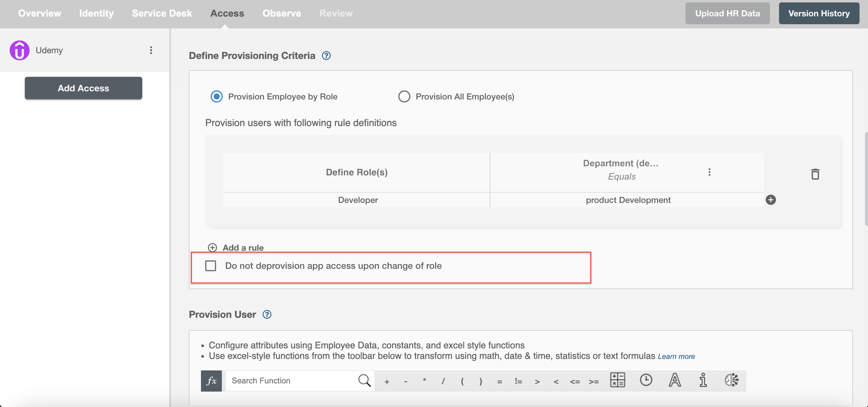Click the vertical scrollbar on right edge

(866, 178)
